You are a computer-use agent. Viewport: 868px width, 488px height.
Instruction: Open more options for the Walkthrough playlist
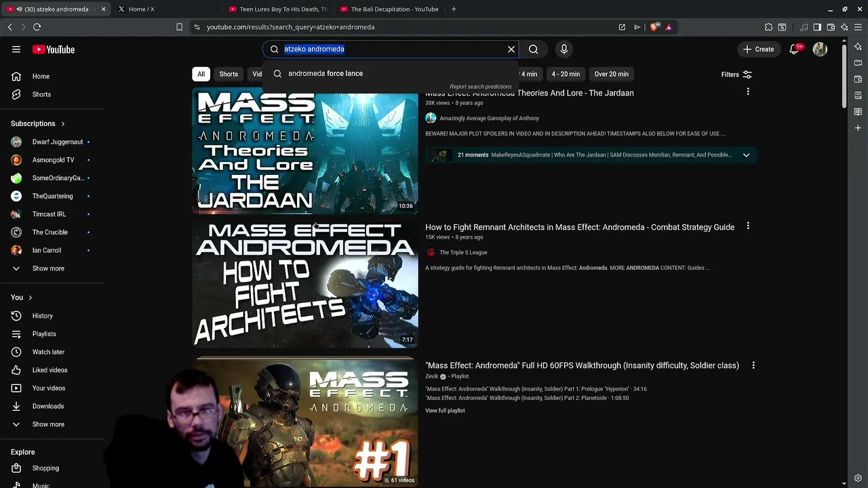point(753,365)
